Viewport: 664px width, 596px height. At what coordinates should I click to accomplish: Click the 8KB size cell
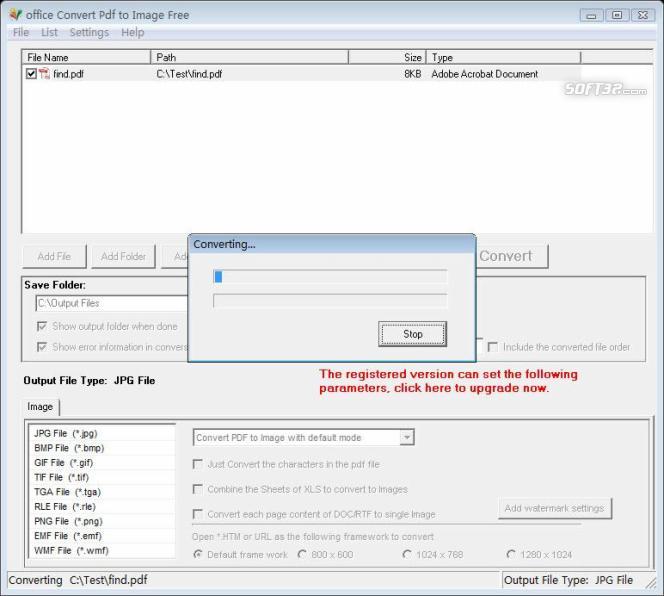(412, 74)
